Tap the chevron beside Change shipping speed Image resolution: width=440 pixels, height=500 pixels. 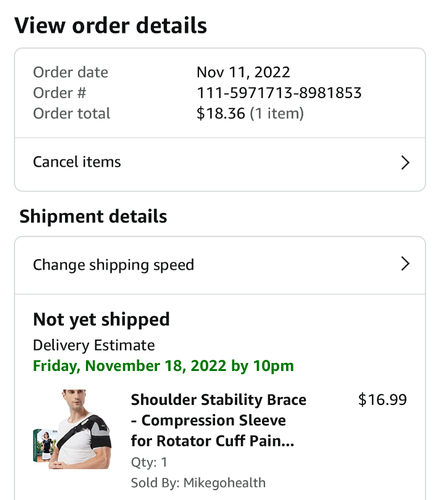click(x=405, y=264)
